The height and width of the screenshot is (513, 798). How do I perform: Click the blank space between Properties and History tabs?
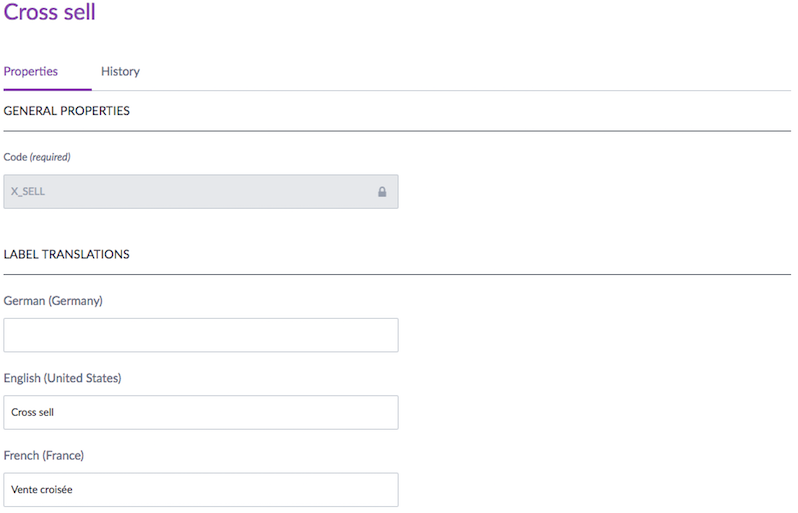coord(80,72)
